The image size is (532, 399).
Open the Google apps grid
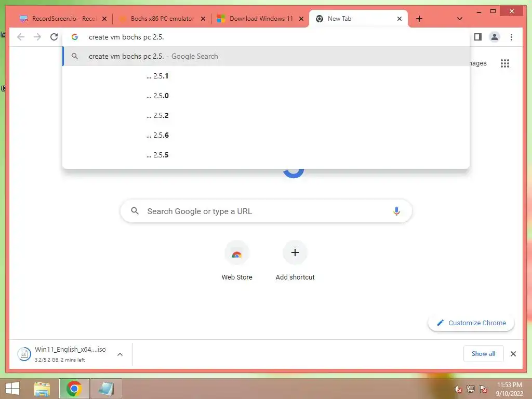click(x=505, y=63)
